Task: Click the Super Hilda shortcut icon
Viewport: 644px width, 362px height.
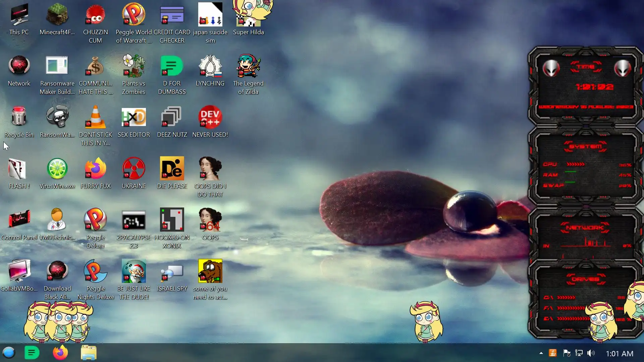Action: [248, 15]
